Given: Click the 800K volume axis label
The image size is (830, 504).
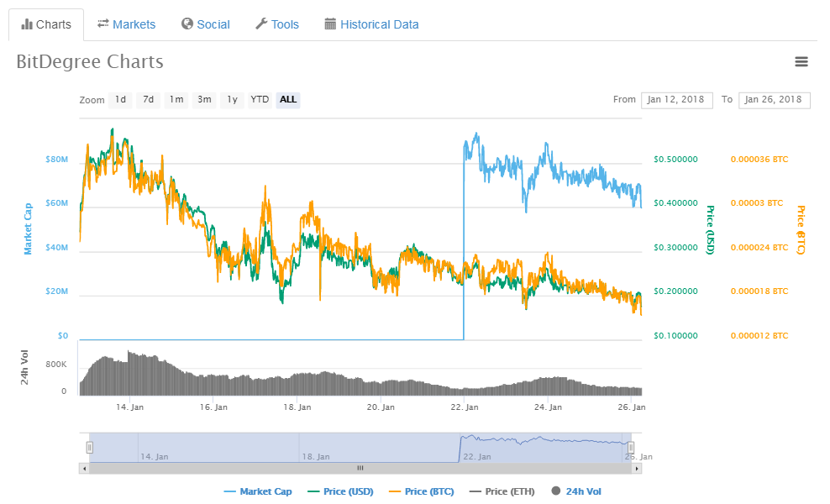Looking at the screenshot, I should [56, 365].
